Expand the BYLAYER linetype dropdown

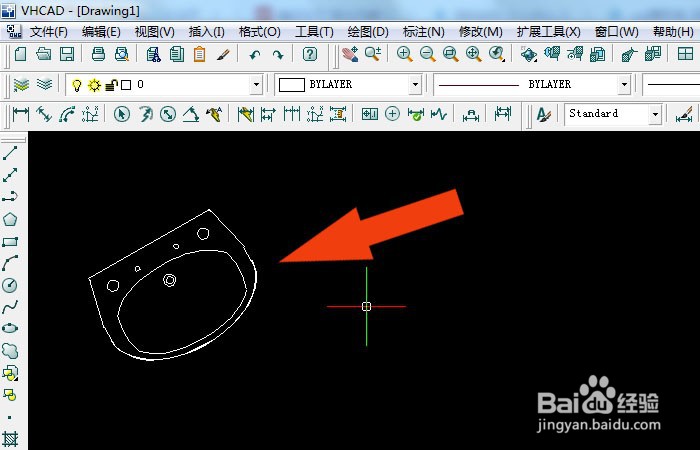coord(624,84)
